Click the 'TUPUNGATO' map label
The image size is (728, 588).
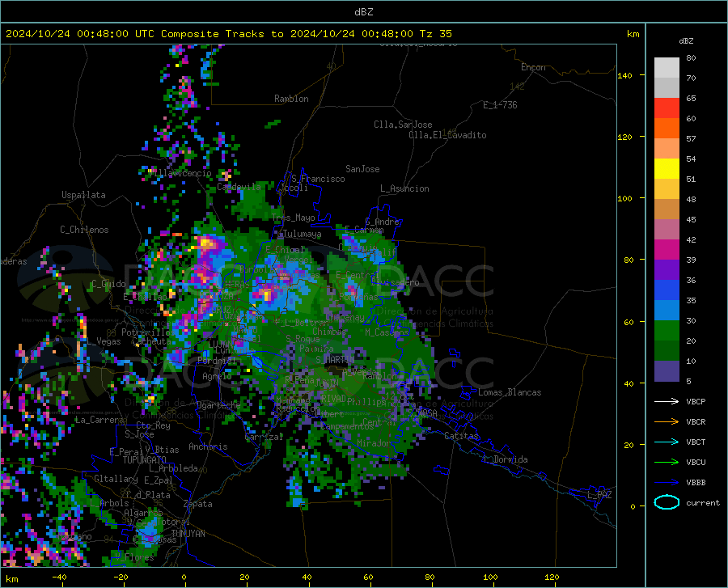coord(145,460)
